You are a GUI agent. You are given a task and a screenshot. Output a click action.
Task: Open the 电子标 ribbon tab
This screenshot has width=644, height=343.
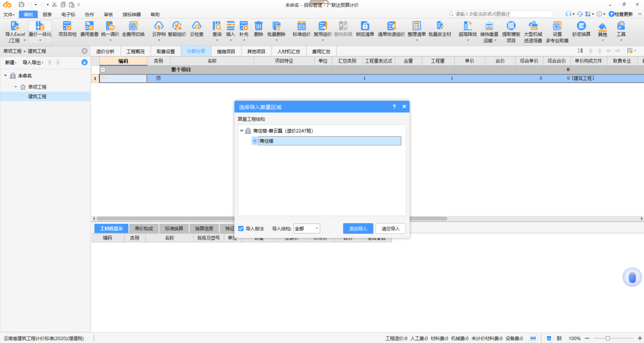tap(68, 14)
